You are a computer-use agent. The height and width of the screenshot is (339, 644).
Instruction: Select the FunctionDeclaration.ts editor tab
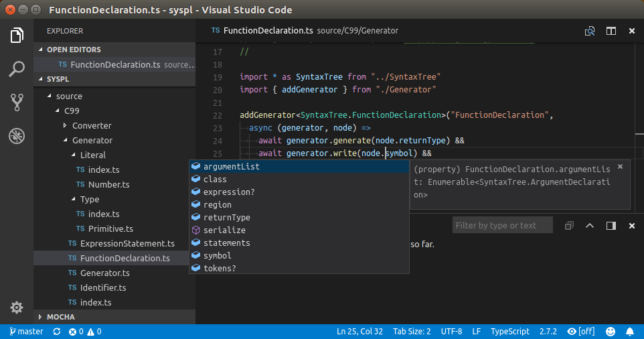[x=268, y=31]
